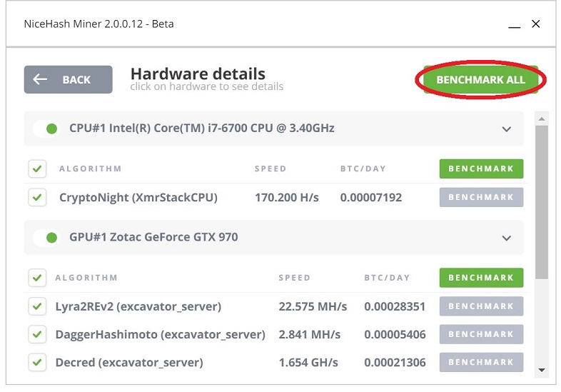Click the 0.00021306 BTC/day value
This screenshot has width=561, height=392.
[395, 363]
